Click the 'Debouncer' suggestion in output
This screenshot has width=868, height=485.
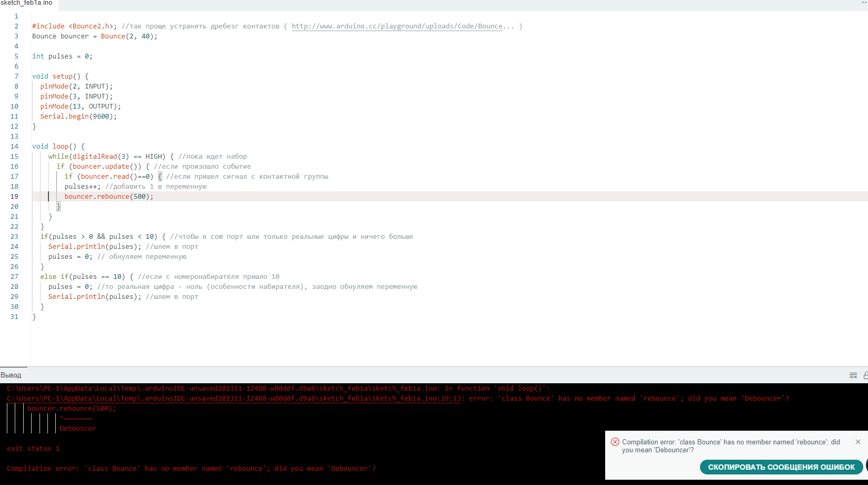coord(78,429)
